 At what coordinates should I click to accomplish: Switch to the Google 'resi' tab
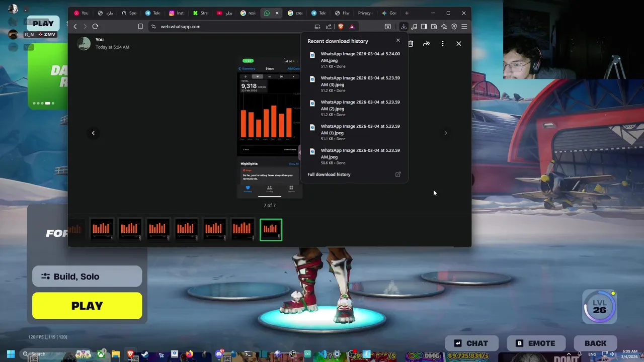tap(249, 13)
